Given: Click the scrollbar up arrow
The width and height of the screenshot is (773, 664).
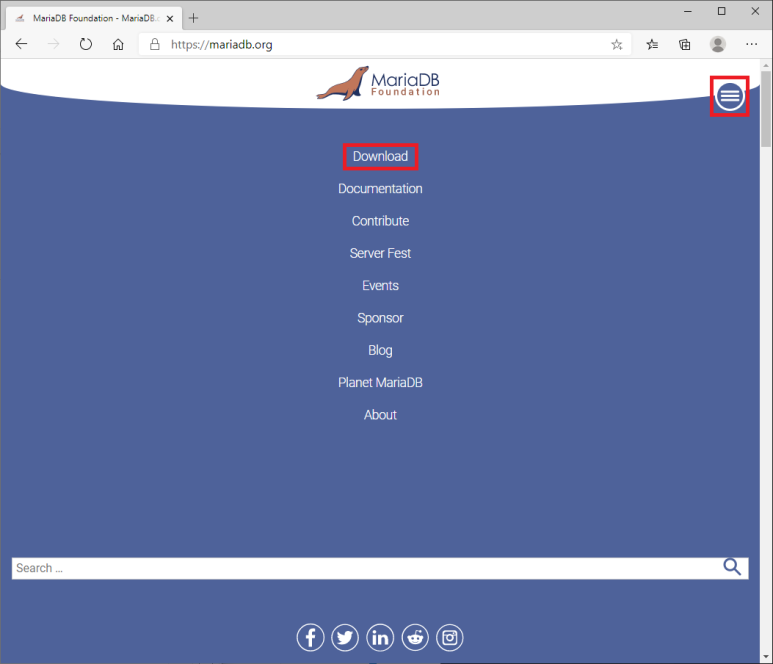Looking at the screenshot, I should [766, 65].
